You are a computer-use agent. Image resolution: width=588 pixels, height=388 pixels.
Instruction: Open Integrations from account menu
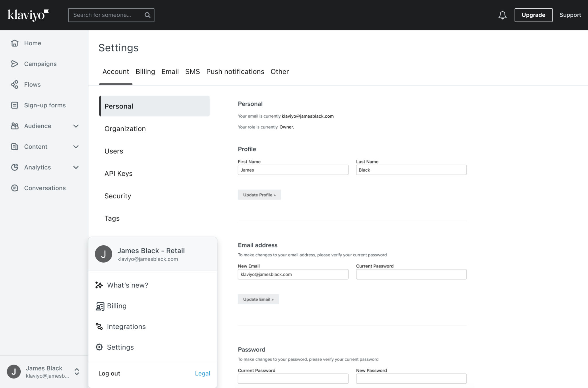(x=126, y=326)
